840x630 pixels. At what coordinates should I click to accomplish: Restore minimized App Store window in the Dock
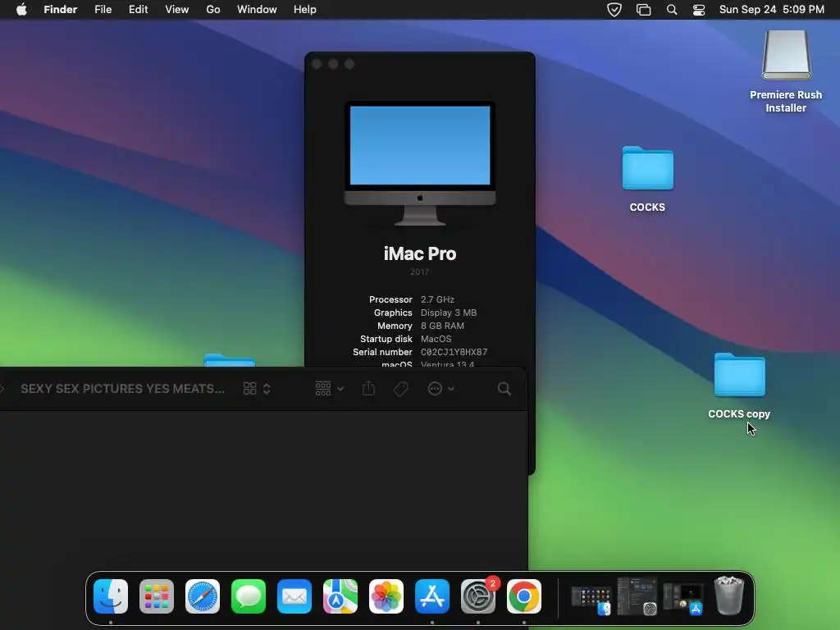click(683, 598)
